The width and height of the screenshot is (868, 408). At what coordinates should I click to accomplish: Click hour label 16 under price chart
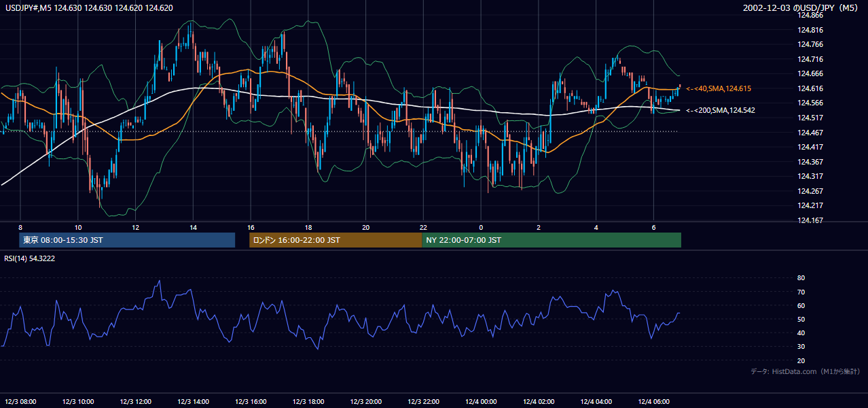tap(251, 227)
